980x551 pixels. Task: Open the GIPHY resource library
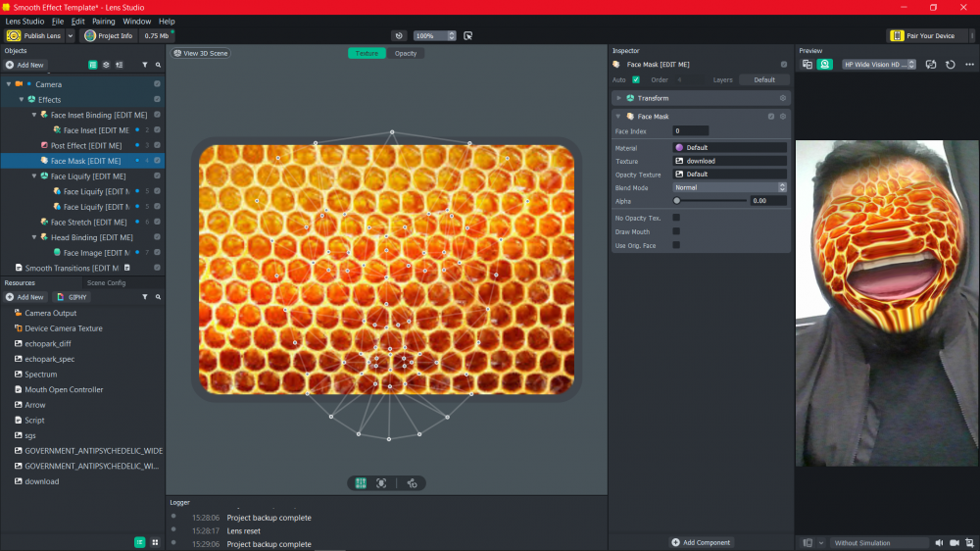point(73,297)
